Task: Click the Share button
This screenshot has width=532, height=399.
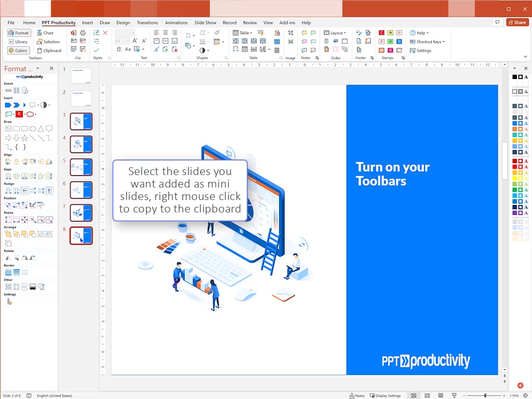Action: 517,22
